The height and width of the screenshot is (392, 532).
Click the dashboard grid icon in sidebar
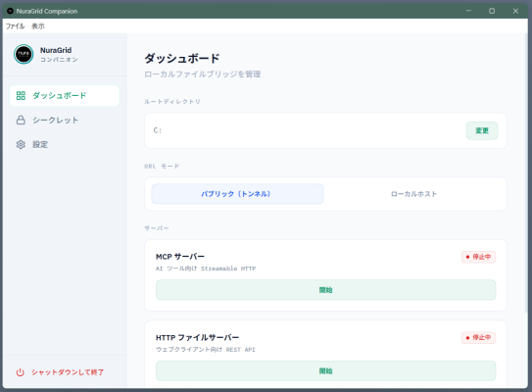click(x=21, y=96)
